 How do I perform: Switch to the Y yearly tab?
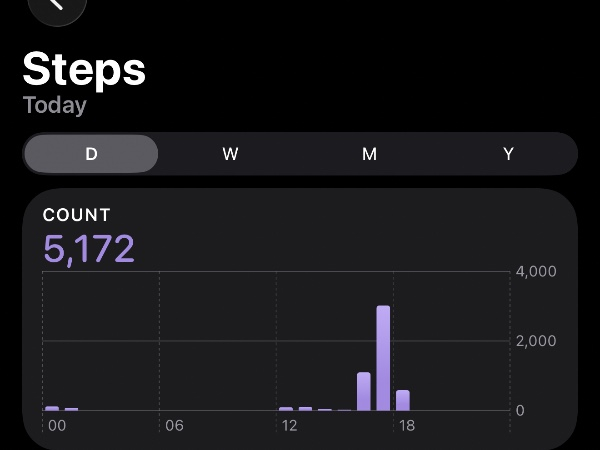pyautogui.click(x=508, y=154)
